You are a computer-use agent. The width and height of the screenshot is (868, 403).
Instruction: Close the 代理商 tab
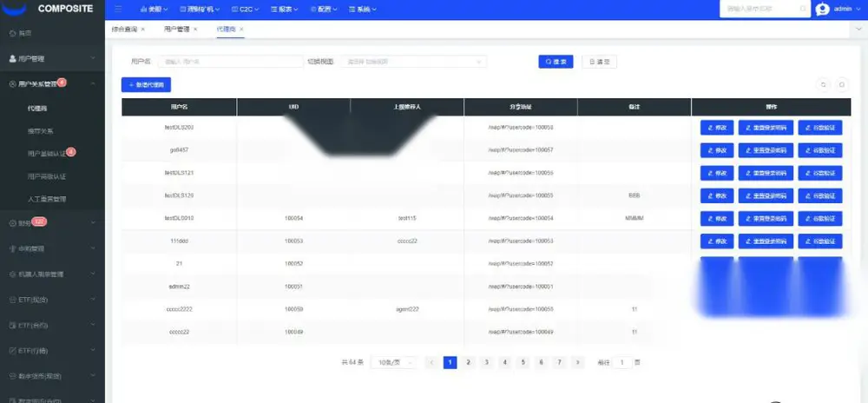241,30
